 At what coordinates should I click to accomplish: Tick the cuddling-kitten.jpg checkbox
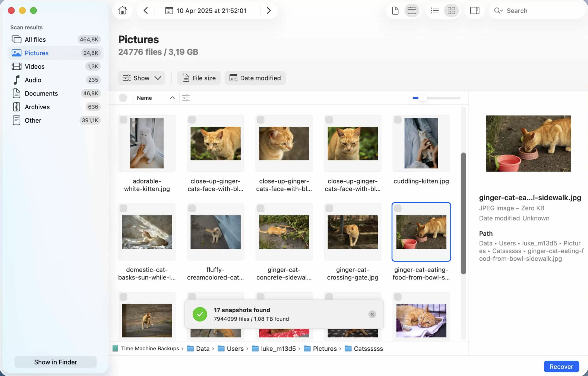398,120
